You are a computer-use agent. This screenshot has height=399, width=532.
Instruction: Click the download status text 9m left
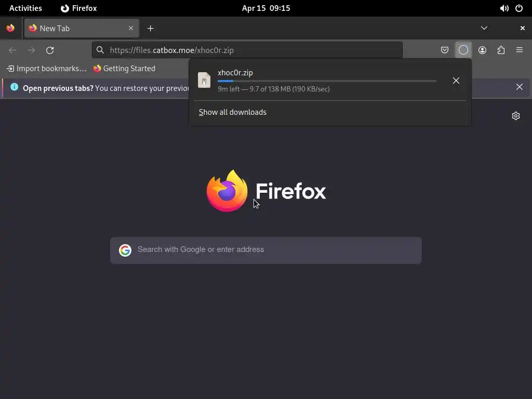pyautogui.click(x=273, y=89)
